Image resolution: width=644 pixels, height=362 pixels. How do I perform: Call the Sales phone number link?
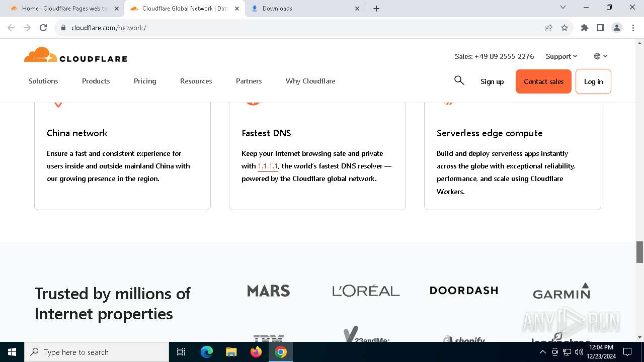[x=495, y=56]
